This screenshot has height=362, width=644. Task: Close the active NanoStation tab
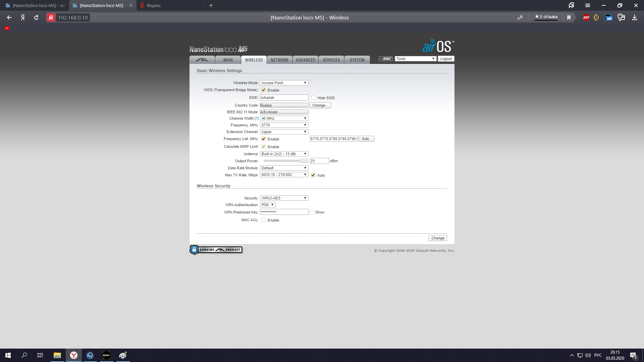tap(131, 5)
